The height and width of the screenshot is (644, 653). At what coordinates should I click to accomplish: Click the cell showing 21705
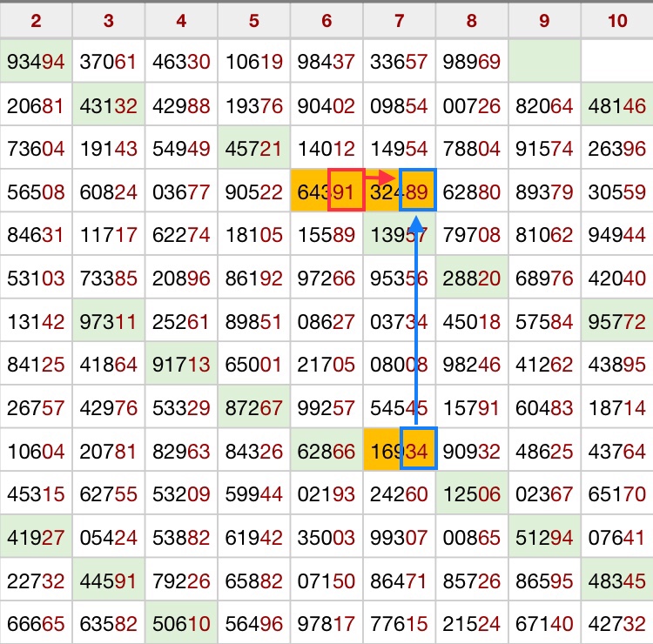click(x=326, y=364)
